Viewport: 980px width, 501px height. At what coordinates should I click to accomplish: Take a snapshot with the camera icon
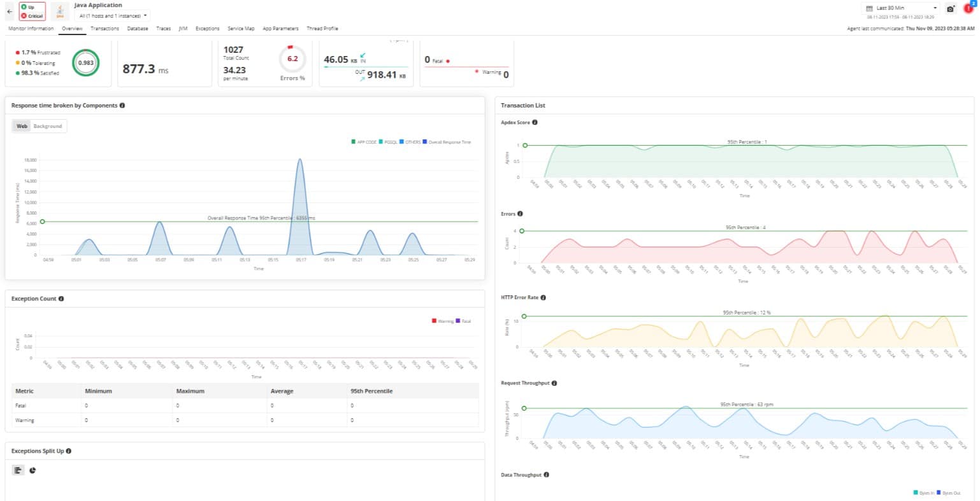pos(950,9)
